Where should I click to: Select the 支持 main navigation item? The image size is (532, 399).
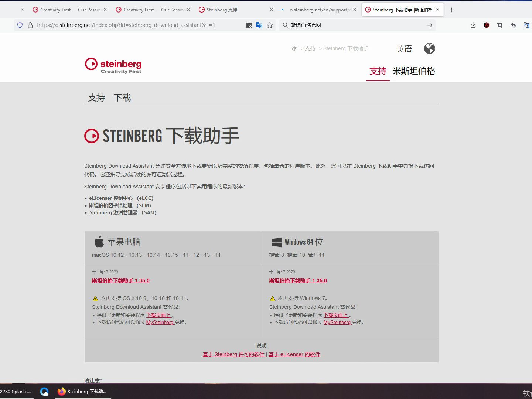[x=378, y=71]
